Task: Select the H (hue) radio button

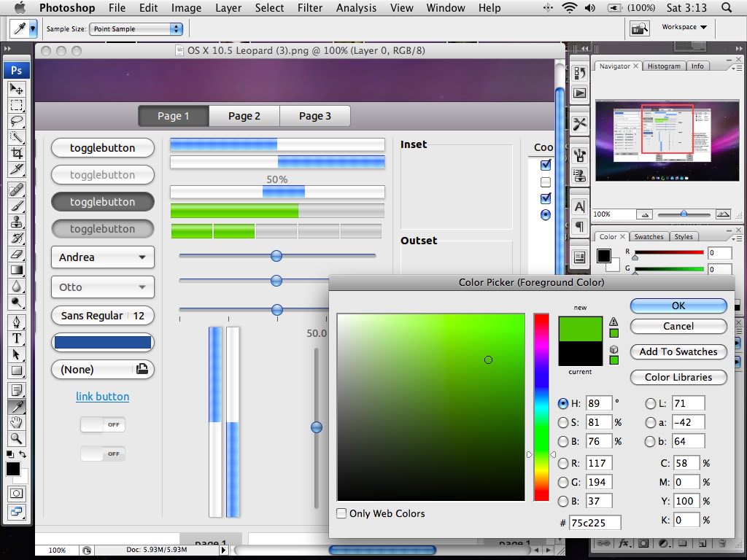Action: [563, 403]
